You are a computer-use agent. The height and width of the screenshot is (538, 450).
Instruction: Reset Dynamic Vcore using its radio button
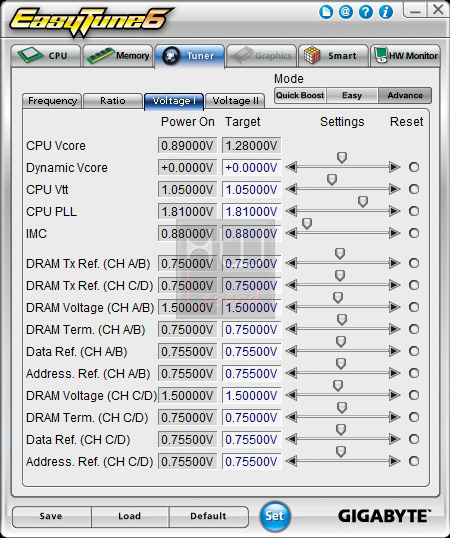click(x=414, y=167)
